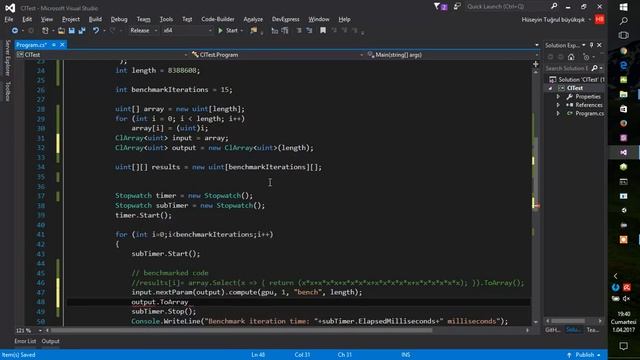Screen dimensions: 640x360
Task: Click the Quick Launch magnifier icon
Action: 554,7
